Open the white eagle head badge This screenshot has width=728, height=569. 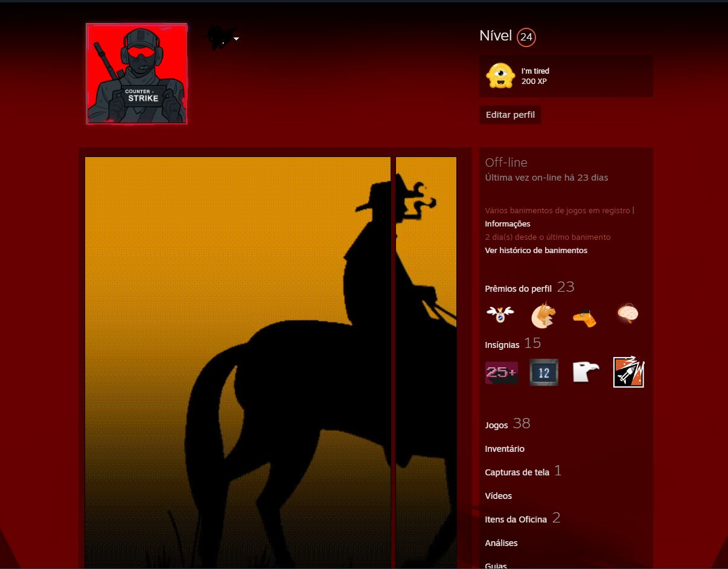[586, 373]
